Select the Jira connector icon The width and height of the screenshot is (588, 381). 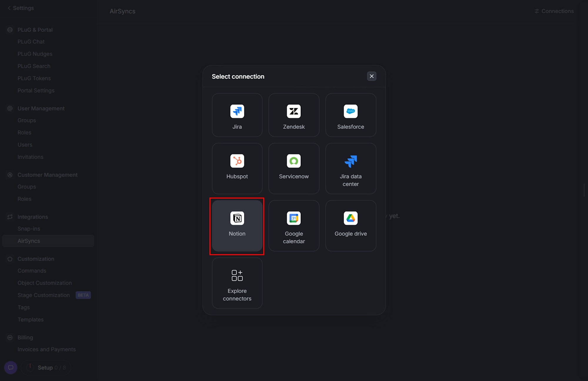(x=237, y=111)
